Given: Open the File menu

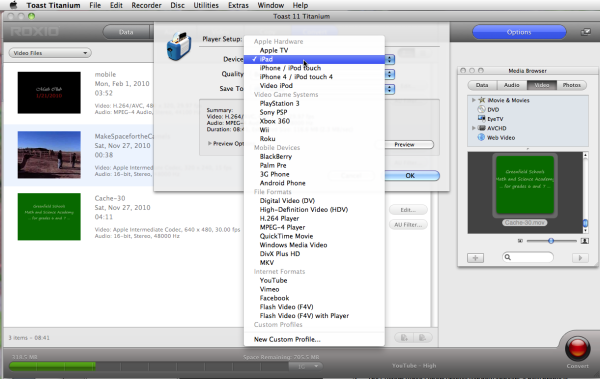Looking at the screenshot, I should 95,5.
